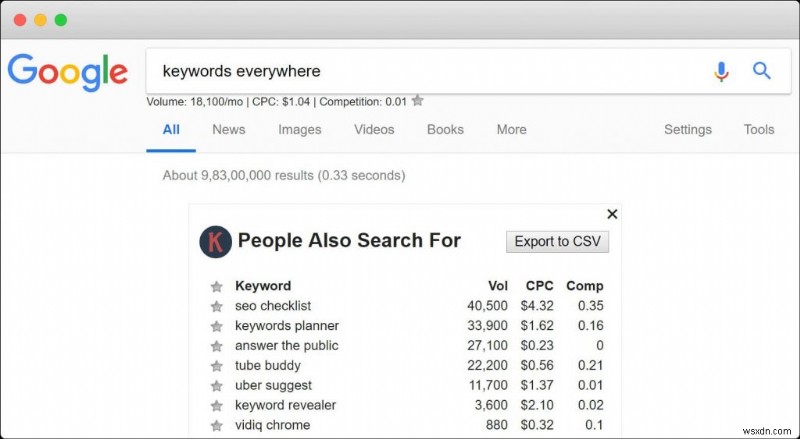Click the Google logo
The width and height of the screenshot is (800, 439).
pyautogui.click(x=67, y=72)
